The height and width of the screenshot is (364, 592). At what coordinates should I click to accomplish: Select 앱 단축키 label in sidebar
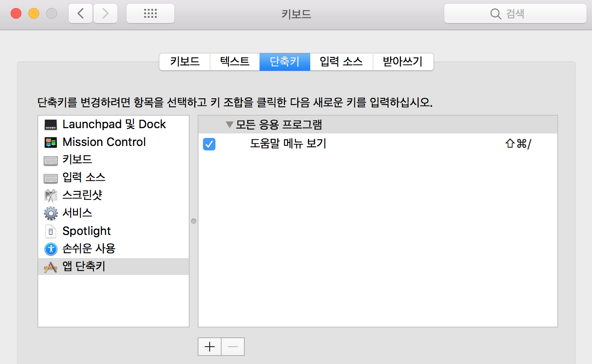point(84,266)
